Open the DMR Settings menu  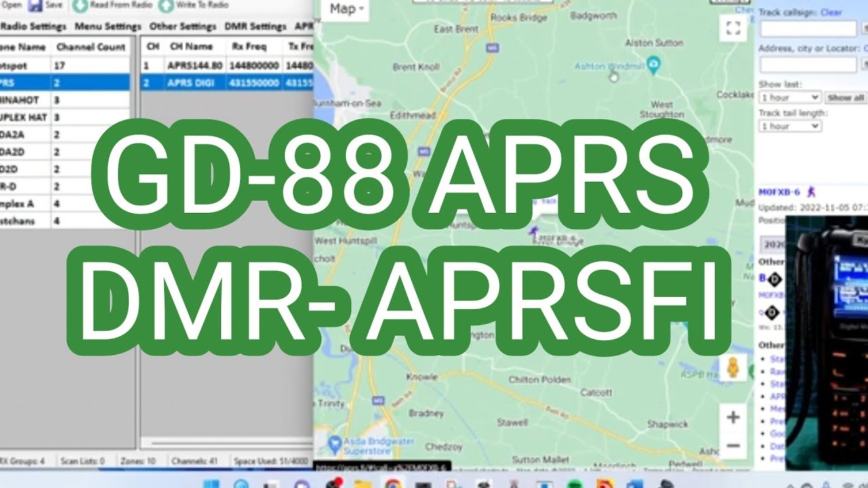coord(256,26)
